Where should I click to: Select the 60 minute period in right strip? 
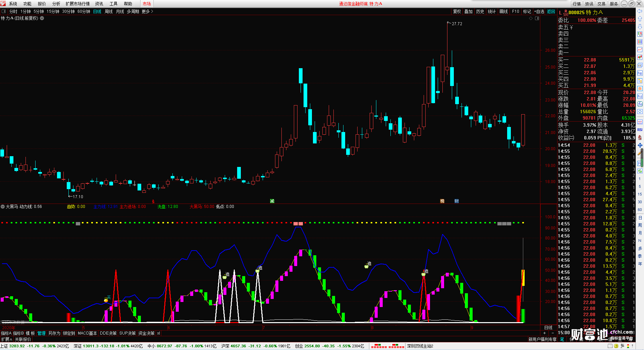640,210
